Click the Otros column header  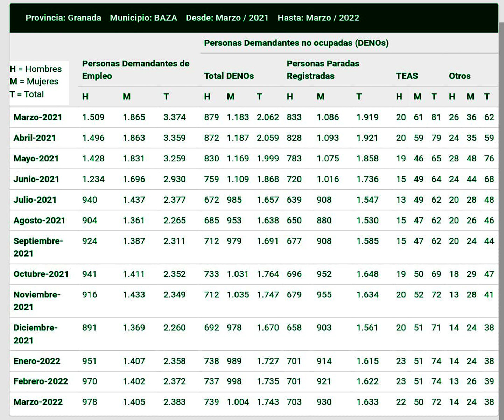click(x=460, y=76)
